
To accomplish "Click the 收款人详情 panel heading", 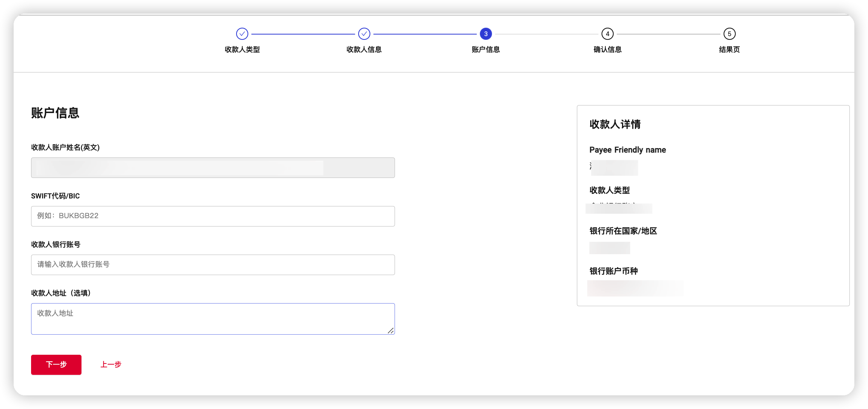I will click(615, 124).
